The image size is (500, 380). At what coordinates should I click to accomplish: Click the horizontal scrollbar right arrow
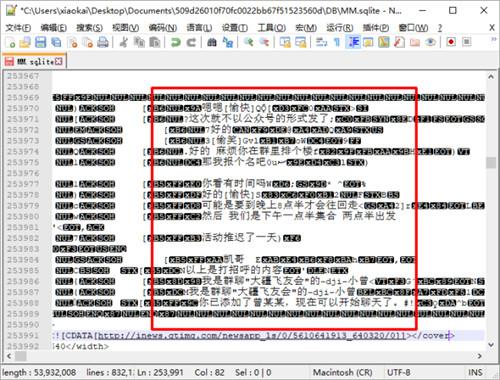pyautogui.click(x=480, y=356)
